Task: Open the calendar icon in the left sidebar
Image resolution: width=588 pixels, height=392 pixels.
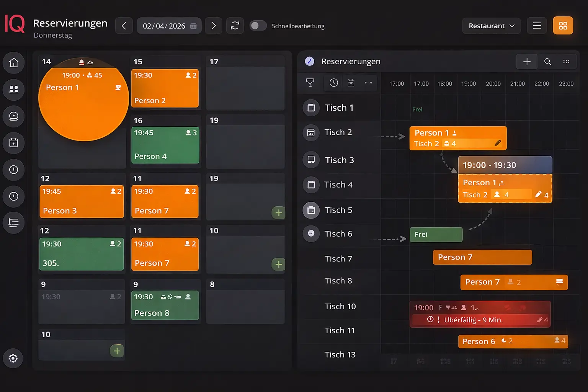Action: [14, 143]
